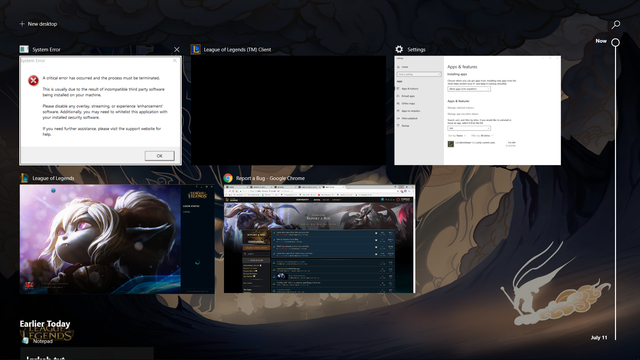Click the active Chrome tab in thumbnail
This screenshot has width=640, height=360.
pos(333,187)
